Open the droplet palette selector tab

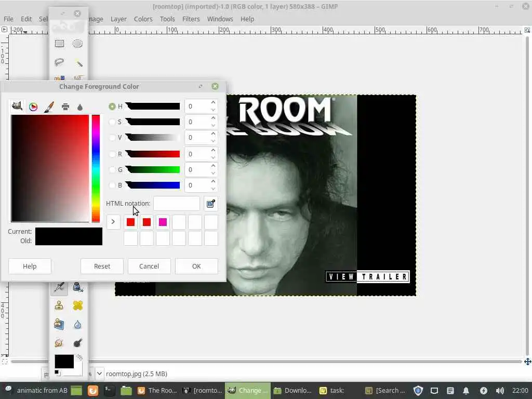tap(80, 107)
